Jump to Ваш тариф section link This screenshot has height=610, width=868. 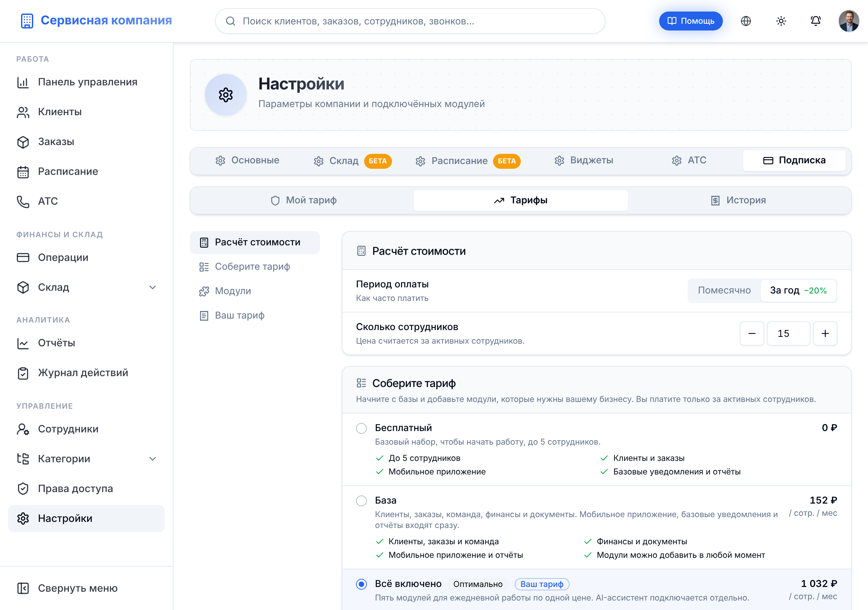(255, 316)
